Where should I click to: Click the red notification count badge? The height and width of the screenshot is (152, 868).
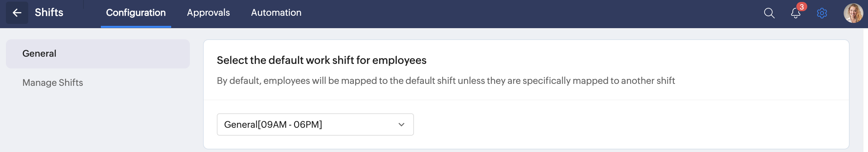tap(802, 7)
